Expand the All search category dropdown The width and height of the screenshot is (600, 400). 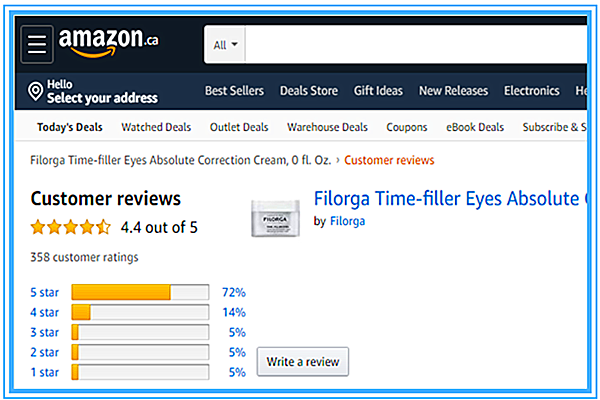(226, 45)
